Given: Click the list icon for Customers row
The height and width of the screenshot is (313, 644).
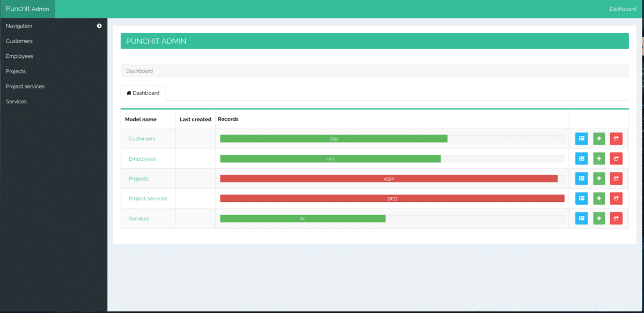Looking at the screenshot, I should pyautogui.click(x=581, y=139).
